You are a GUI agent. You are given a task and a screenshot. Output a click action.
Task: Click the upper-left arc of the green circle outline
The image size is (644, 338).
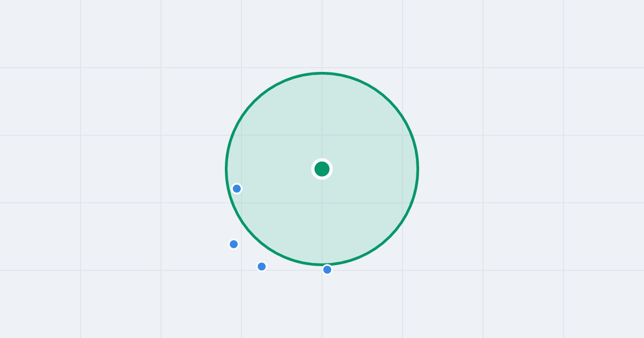pyautogui.click(x=254, y=101)
